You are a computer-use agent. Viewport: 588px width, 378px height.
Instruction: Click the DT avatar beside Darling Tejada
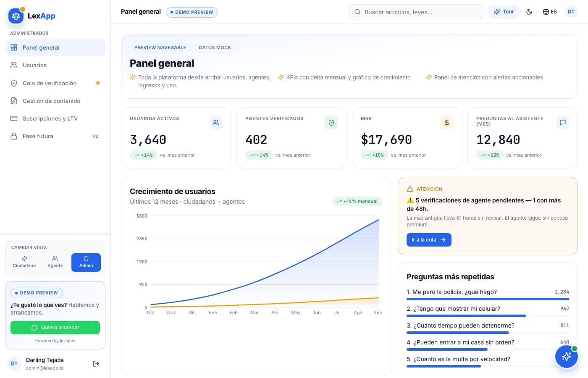(14, 364)
